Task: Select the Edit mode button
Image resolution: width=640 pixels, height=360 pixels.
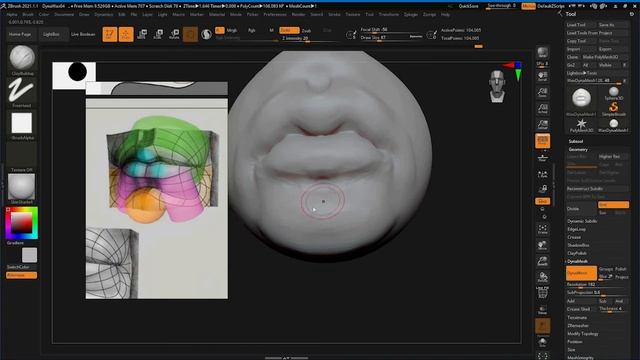Action: 110,34
